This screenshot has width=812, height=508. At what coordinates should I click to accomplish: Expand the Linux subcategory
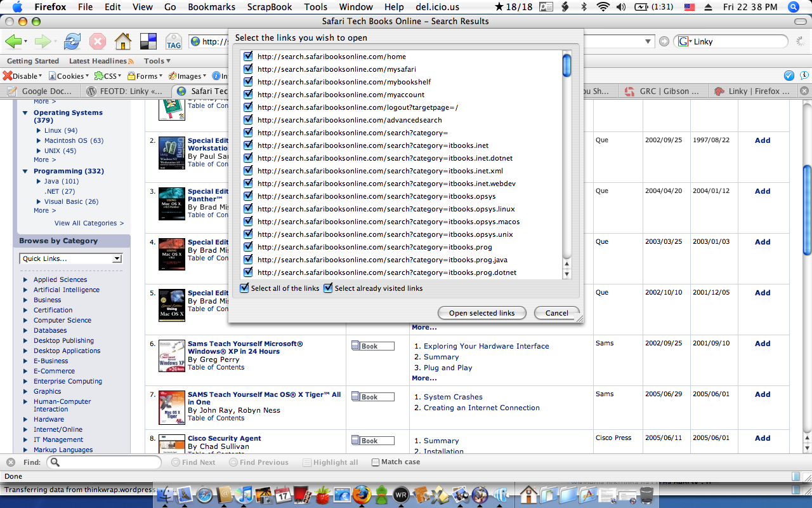(39, 130)
